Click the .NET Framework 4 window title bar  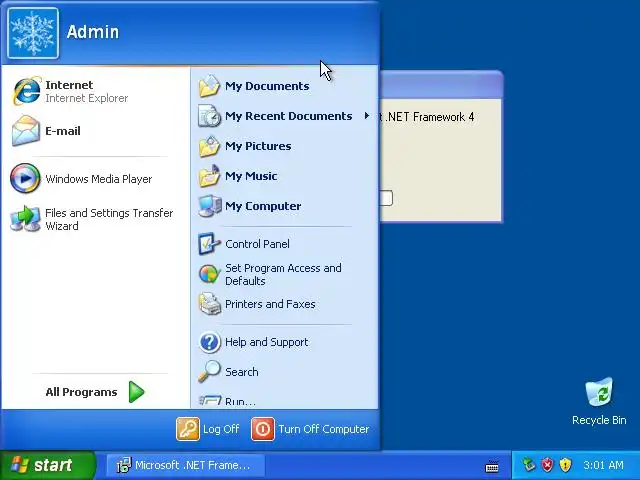(441, 85)
